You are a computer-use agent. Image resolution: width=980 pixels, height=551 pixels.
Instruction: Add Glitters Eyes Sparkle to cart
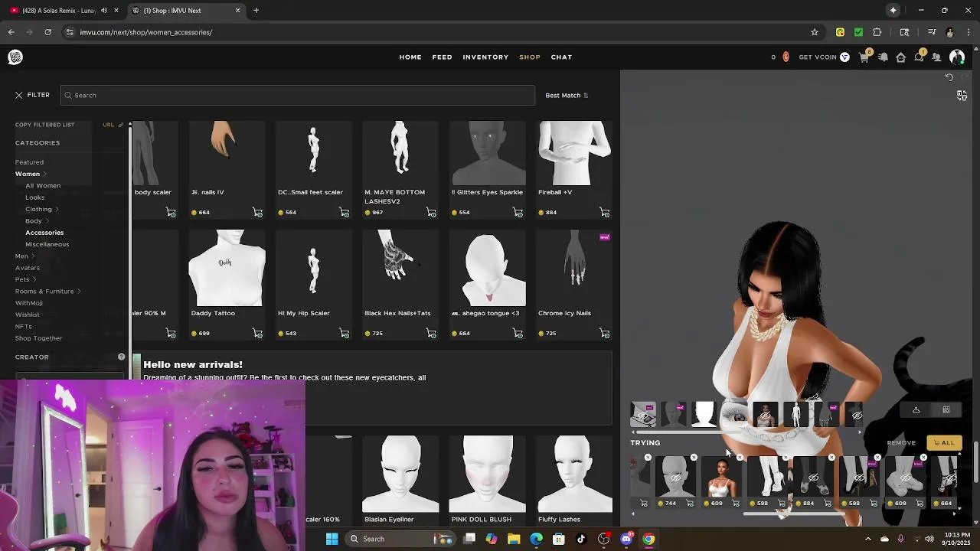click(x=518, y=213)
